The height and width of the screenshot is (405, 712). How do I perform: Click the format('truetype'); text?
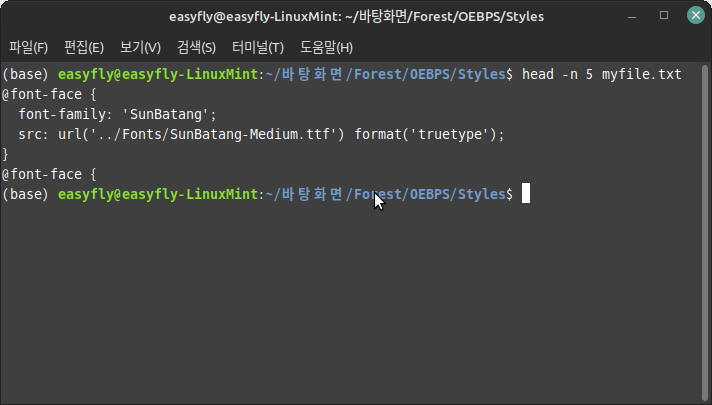429,134
